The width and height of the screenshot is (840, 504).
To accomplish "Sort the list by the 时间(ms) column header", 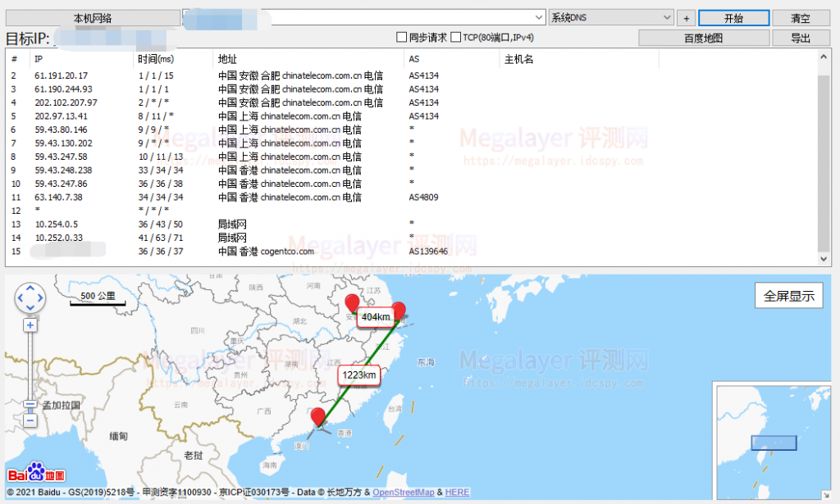I will point(156,59).
